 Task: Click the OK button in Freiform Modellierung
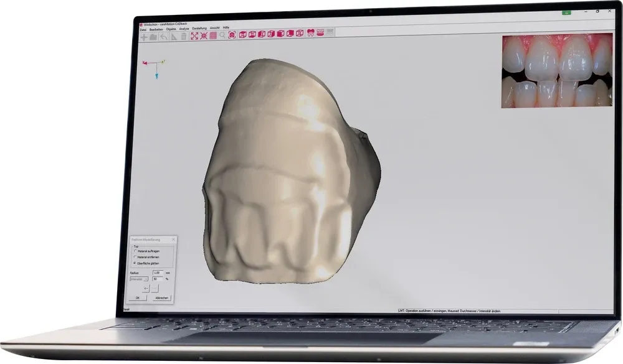137,297
